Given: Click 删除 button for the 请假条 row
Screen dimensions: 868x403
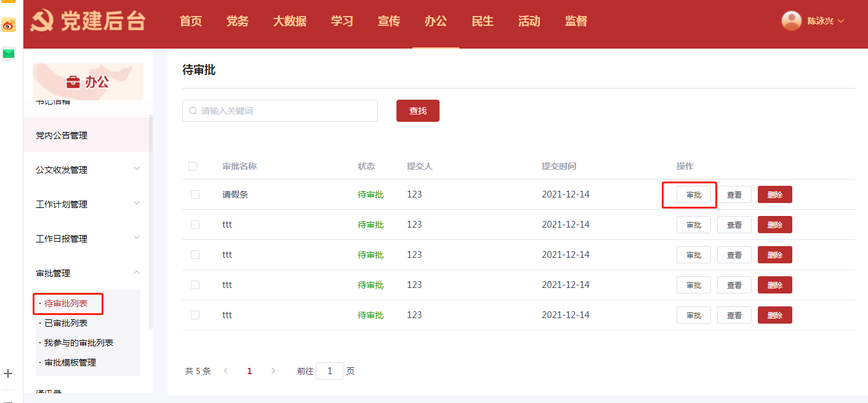Looking at the screenshot, I should click(x=774, y=194).
